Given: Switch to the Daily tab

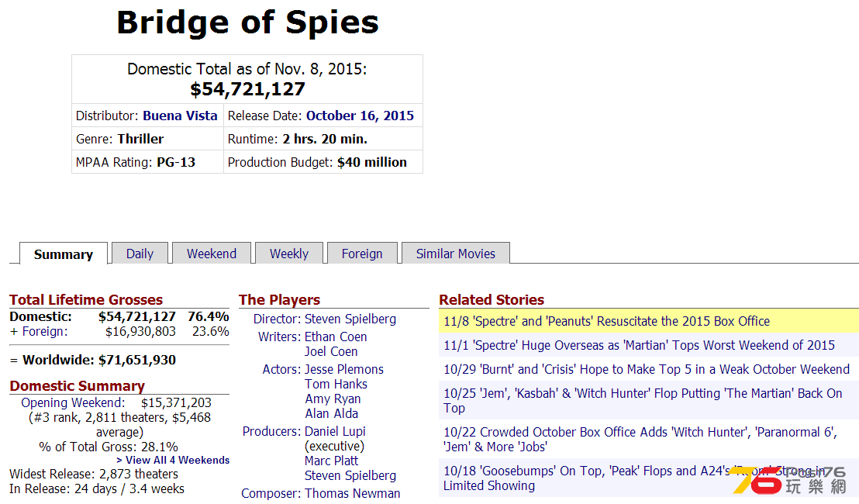Looking at the screenshot, I should tap(140, 254).
